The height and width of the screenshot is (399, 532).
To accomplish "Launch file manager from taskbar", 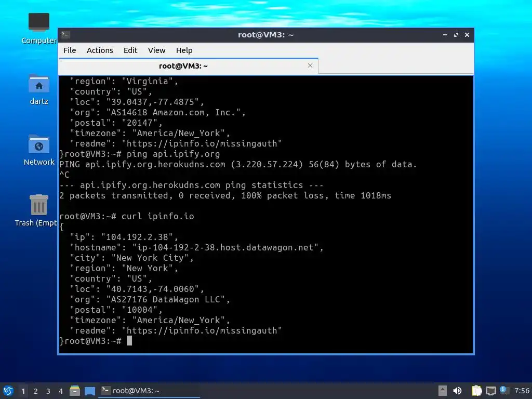I will pos(75,391).
